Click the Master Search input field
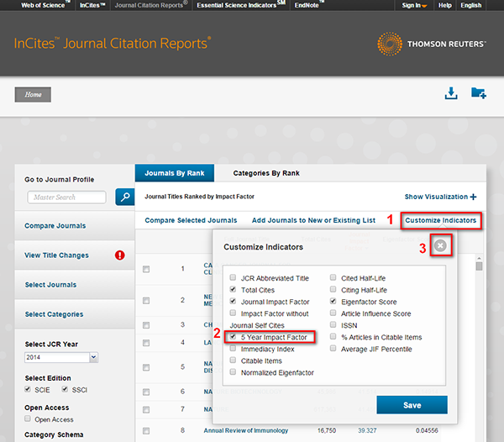The width and height of the screenshot is (504, 442). [x=67, y=197]
